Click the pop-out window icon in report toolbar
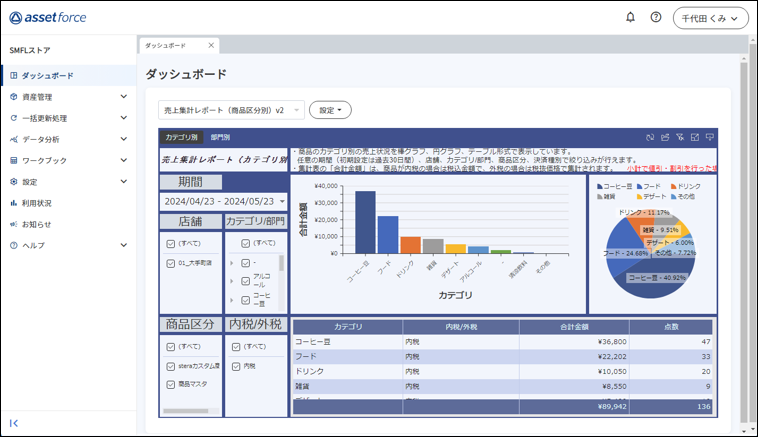 pos(694,137)
